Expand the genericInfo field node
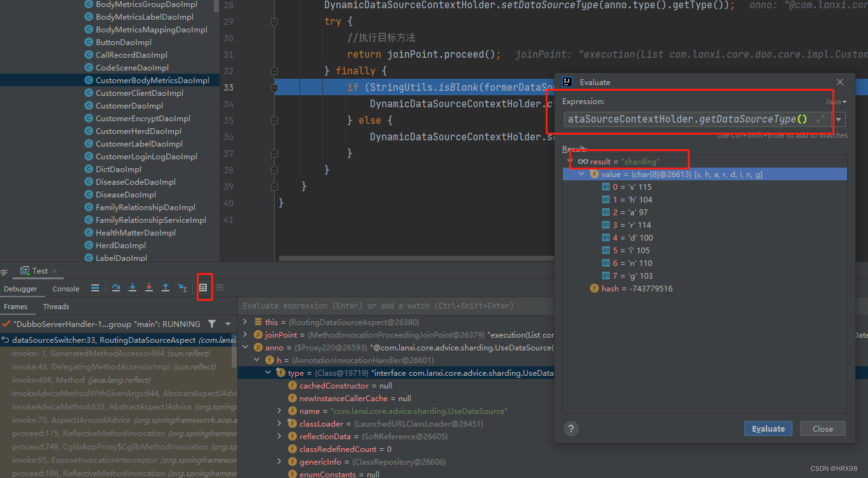 [x=280, y=461]
